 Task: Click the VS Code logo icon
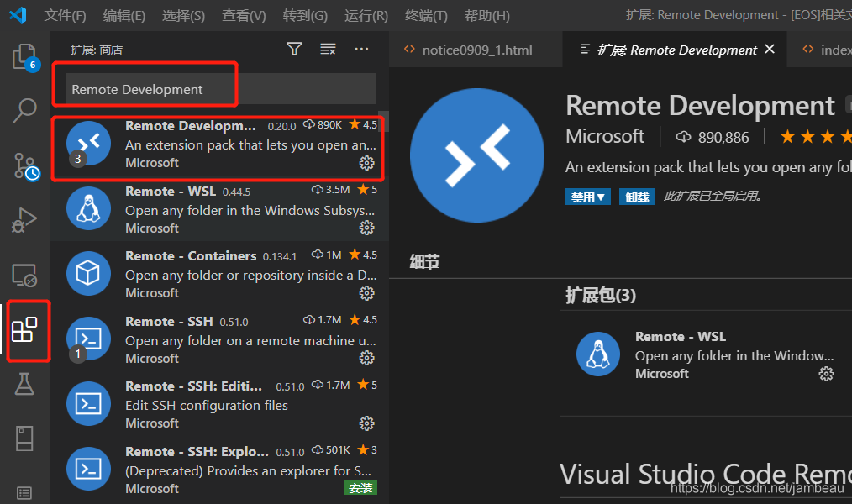pyautogui.click(x=18, y=15)
